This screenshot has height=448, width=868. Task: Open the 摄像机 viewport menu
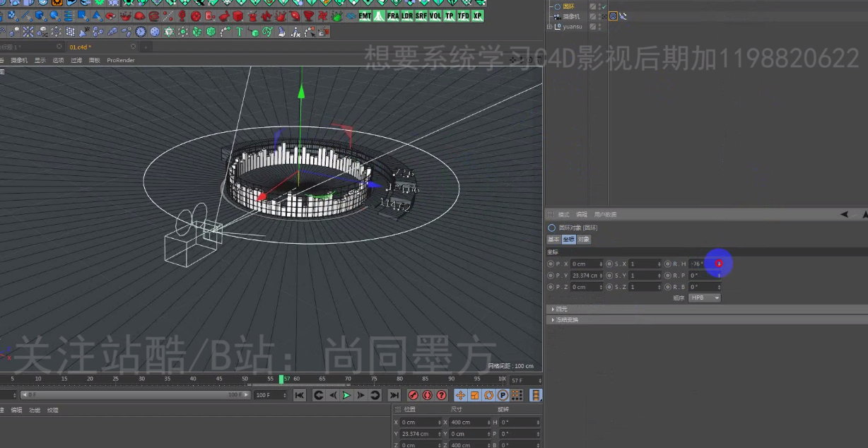(x=20, y=60)
